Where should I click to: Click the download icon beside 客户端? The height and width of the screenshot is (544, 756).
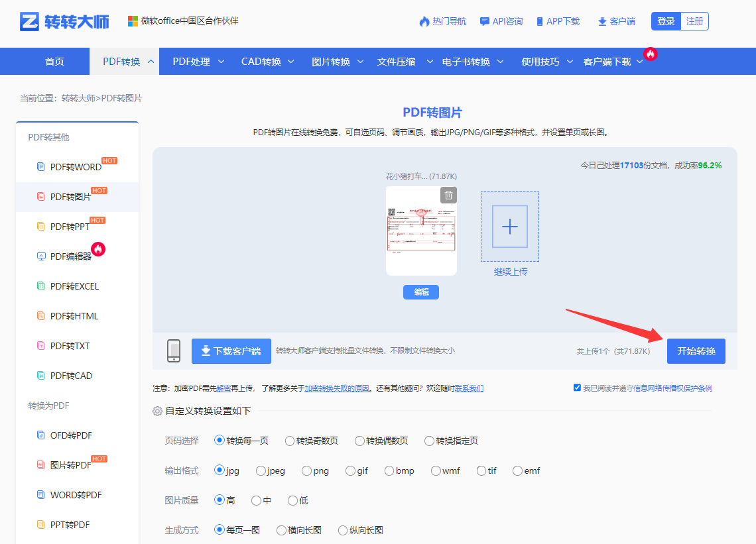pos(602,22)
